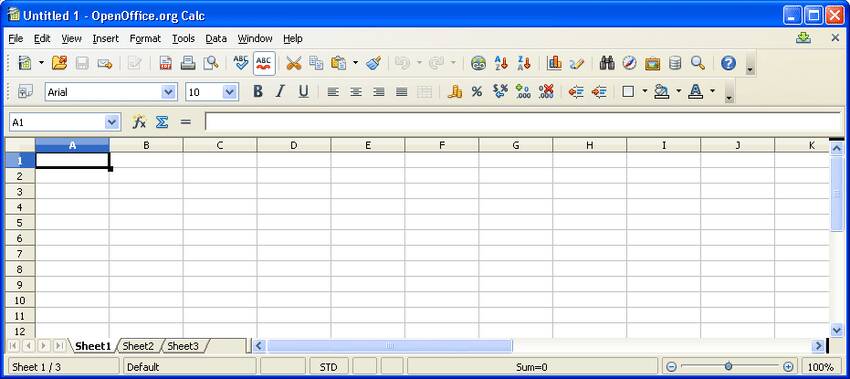850x379 pixels.
Task: Switch to Sheet2 tab
Action: (x=138, y=346)
